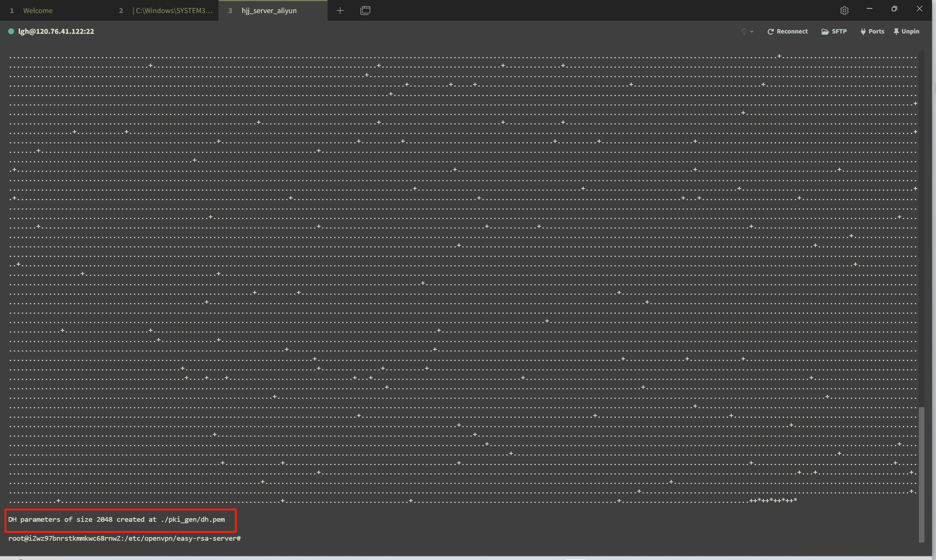The image size is (936, 560).
Task: Restore down the terminal window
Action: pyautogui.click(x=894, y=9)
